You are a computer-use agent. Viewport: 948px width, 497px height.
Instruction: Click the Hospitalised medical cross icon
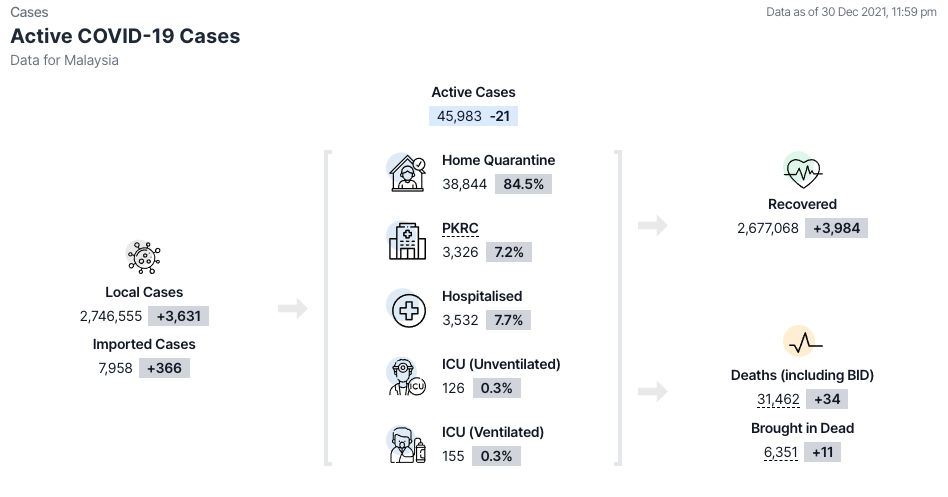click(407, 309)
